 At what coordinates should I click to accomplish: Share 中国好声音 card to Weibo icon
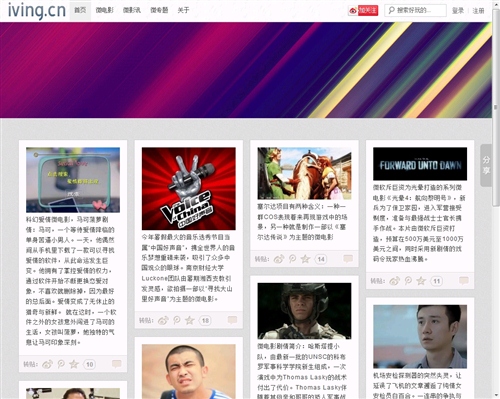point(163,320)
